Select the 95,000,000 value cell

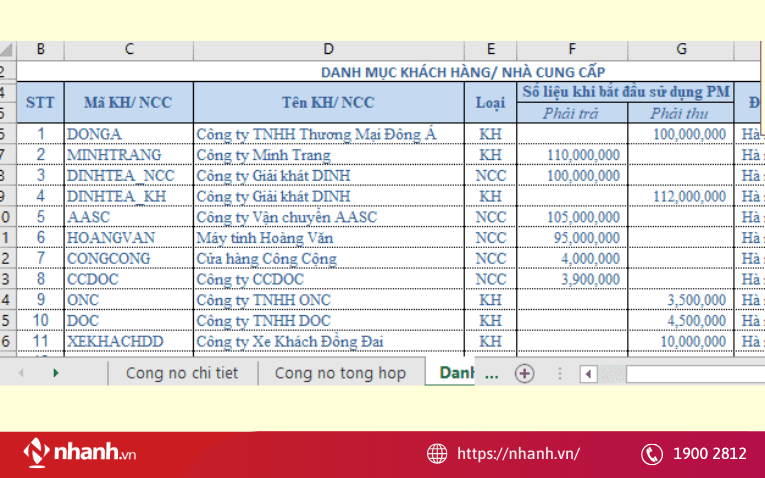tap(572, 238)
